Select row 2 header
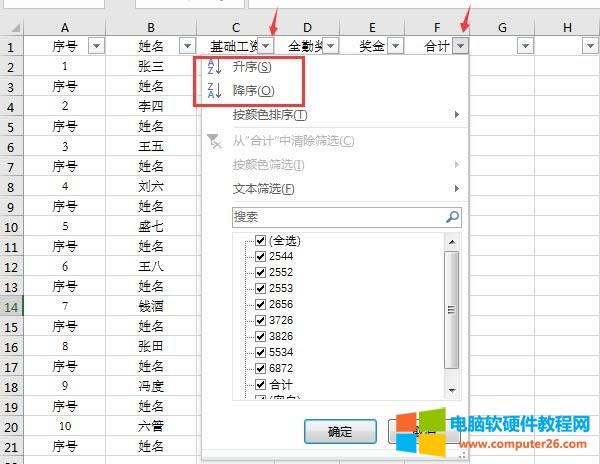The image size is (600, 464). (11, 67)
